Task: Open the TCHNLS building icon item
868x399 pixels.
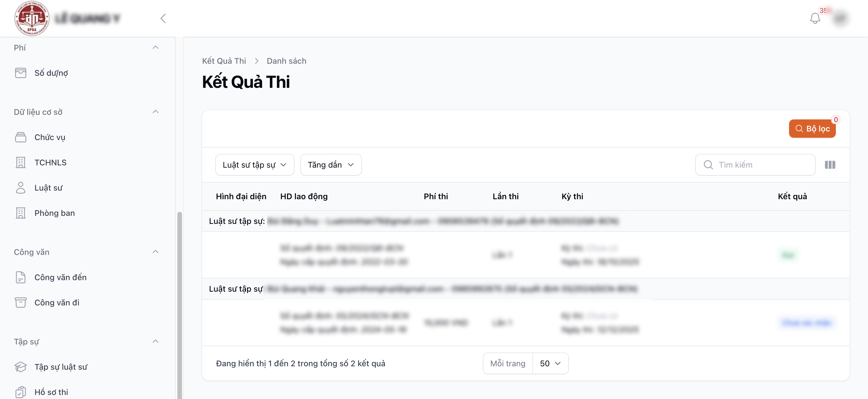Action: (21, 162)
